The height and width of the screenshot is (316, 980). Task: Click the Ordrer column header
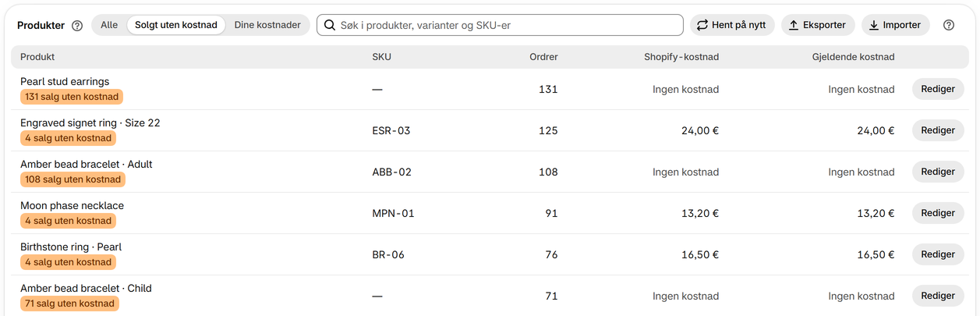coord(543,57)
